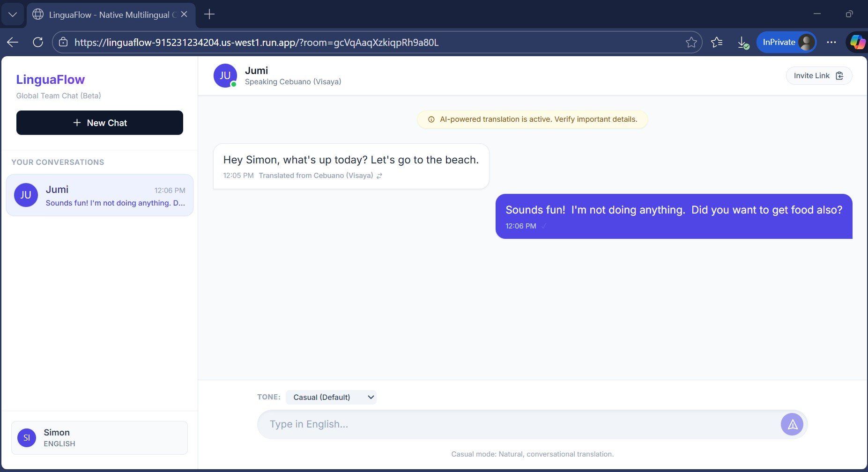
Task: Click the 'TONE:' label
Action: click(x=269, y=397)
